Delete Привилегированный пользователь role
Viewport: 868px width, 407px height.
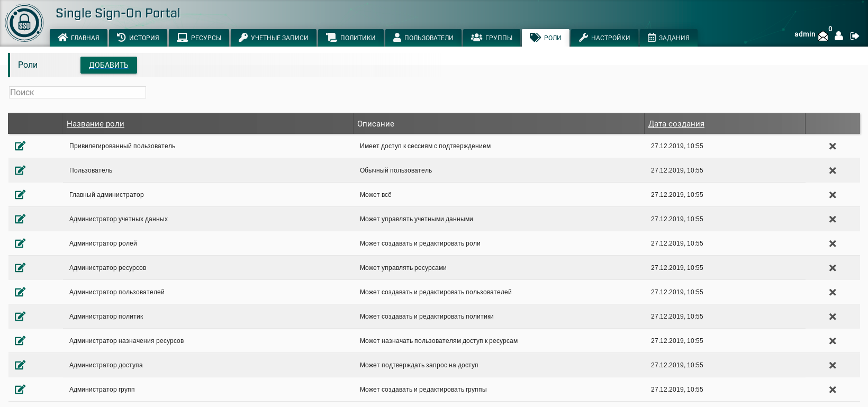pyautogui.click(x=833, y=146)
